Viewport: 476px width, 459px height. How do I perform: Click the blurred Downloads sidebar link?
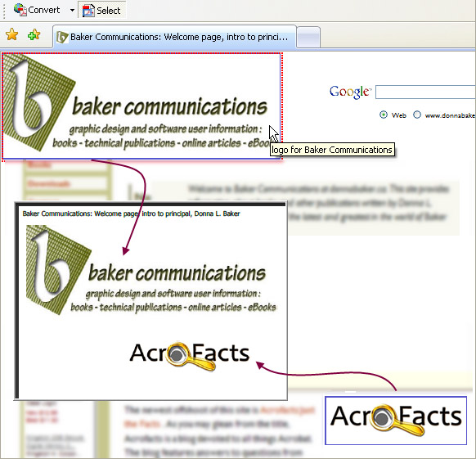point(48,184)
